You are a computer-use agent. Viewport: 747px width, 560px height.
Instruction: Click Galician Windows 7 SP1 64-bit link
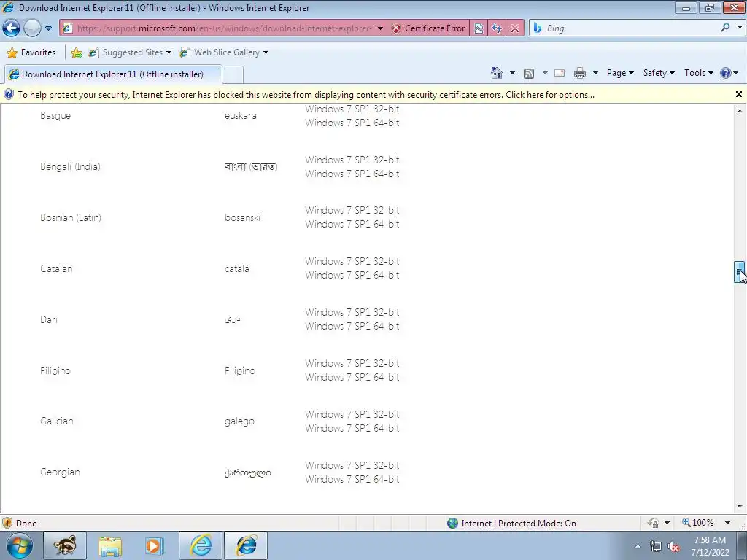click(352, 428)
